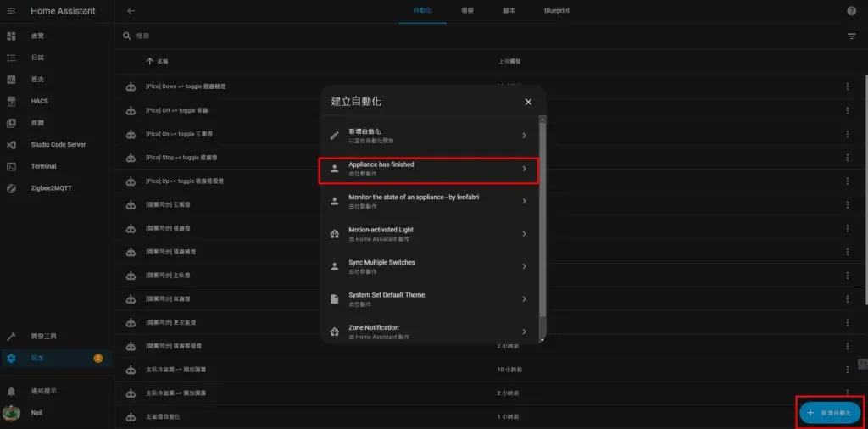868x429 pixels.
Task: Open HACS from the sidebar
Action: pyautogui.click(x=39, y=101)
